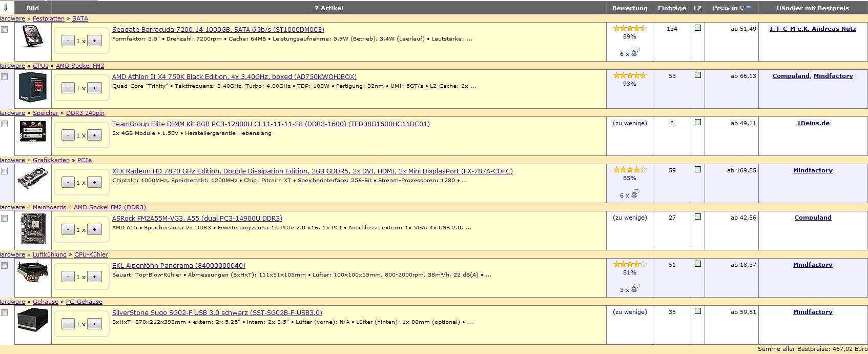Open the ASRock mainboard thumbnail image
Viewport: 868px width, 354px height.
click(33, 229)
